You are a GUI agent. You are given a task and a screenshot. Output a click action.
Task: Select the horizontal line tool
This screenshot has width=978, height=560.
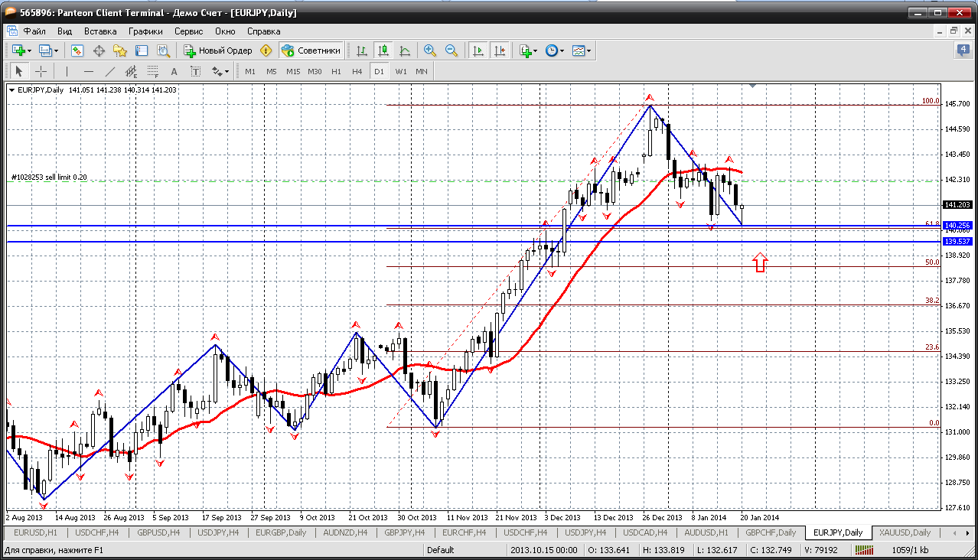88,71
